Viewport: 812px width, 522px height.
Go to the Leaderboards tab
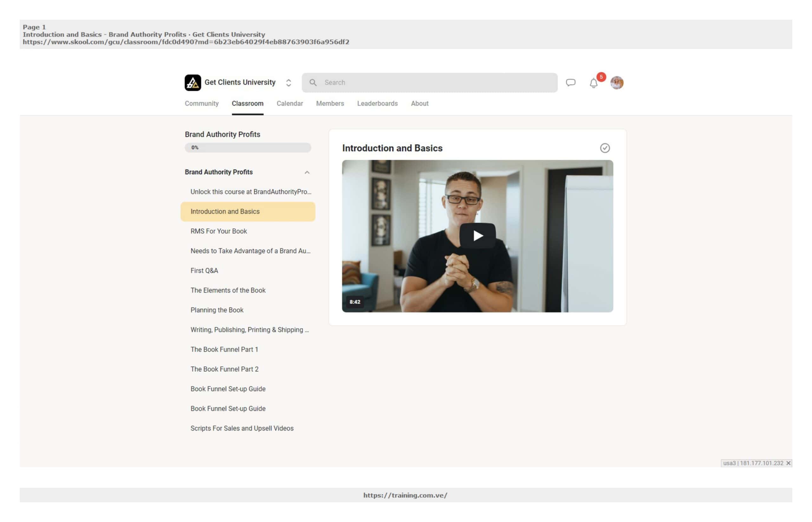click(377, 103)
